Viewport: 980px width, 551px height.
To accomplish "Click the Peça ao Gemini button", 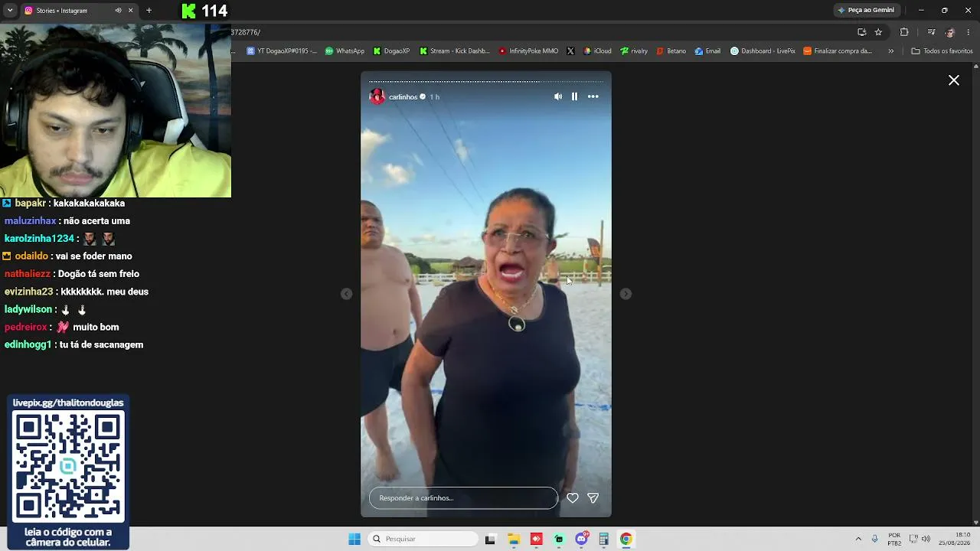I will (866, 10).
